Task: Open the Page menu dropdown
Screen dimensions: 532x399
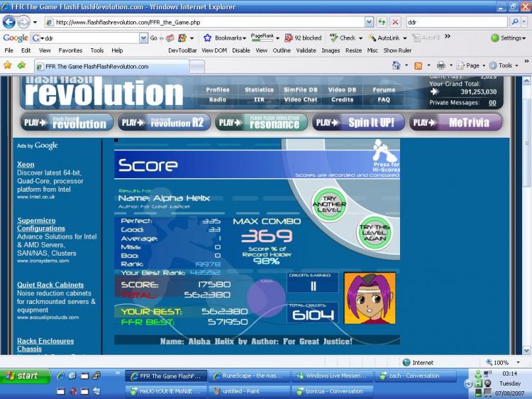Action: click(x=471, y=65)
